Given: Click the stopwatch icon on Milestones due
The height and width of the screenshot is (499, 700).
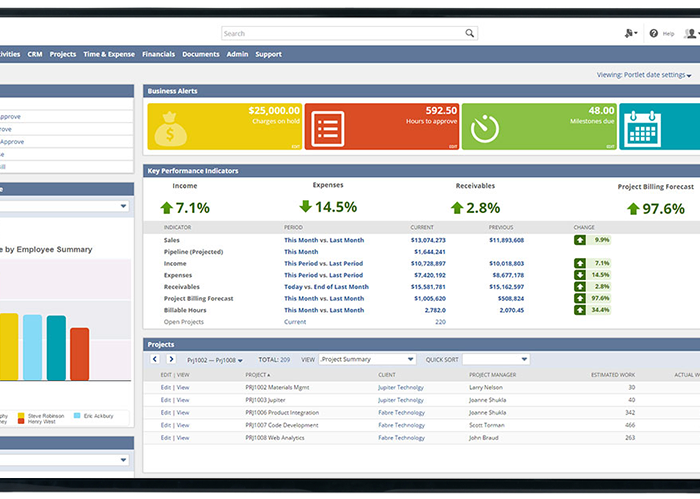Looking at the screenshot, I should point(485,129).
